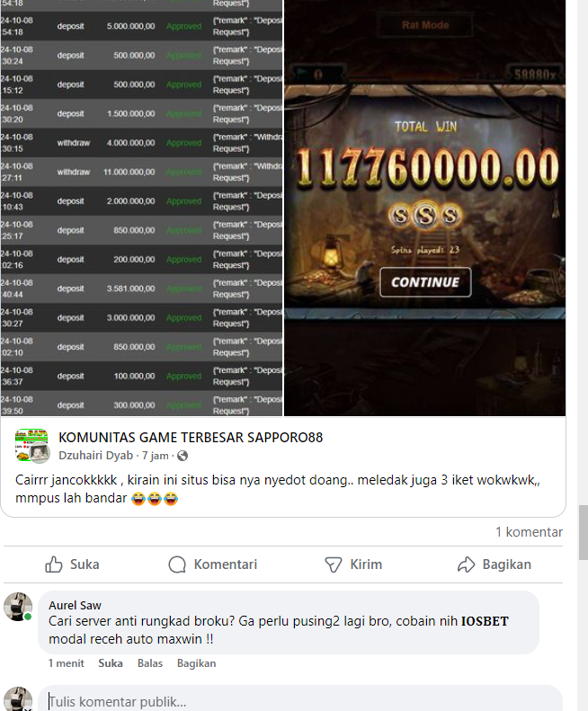Click the Komentari speech bubble icon
This screenshot has height=711, width=588.
point(177,564)
